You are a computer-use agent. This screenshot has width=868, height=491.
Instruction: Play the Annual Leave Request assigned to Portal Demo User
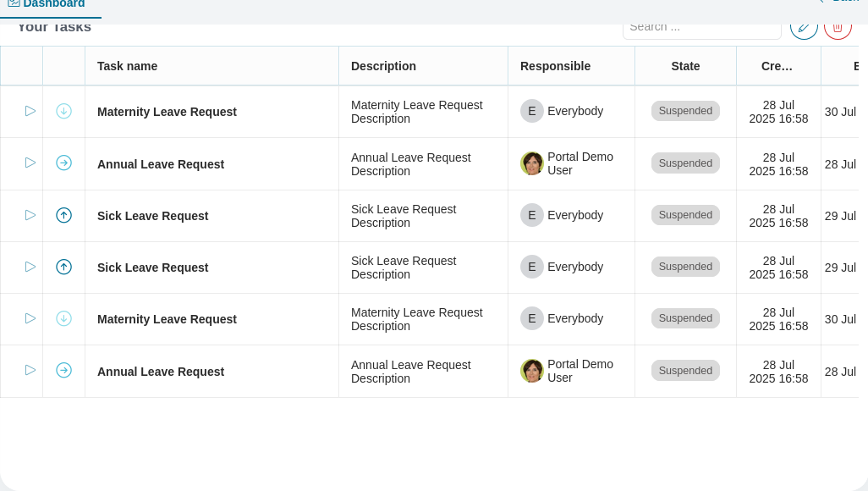30,163
